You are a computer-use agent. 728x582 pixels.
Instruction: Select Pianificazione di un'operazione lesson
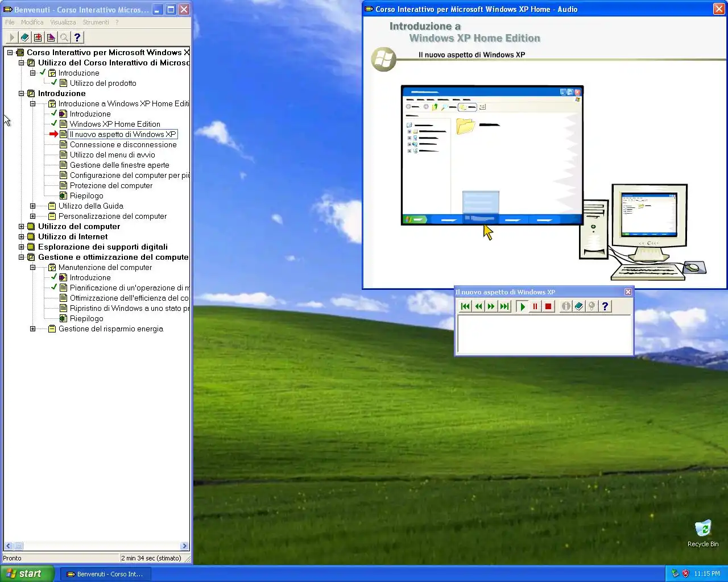click(x=130, y=288)
